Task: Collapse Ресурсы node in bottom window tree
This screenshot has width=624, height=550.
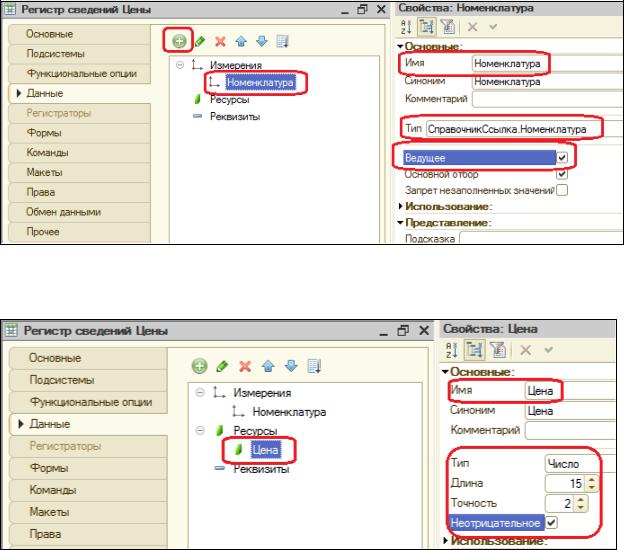Action: 200,431
